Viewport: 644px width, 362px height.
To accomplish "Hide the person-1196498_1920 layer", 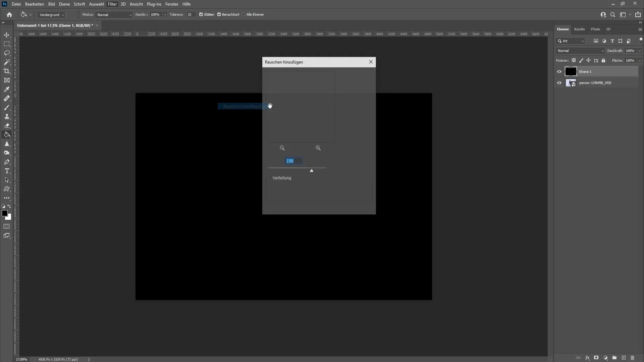I will tap(559, 83).
